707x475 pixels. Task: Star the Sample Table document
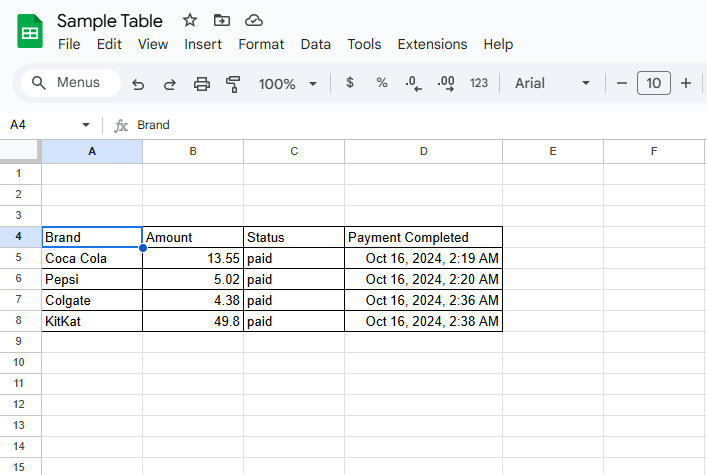point(190,20)
